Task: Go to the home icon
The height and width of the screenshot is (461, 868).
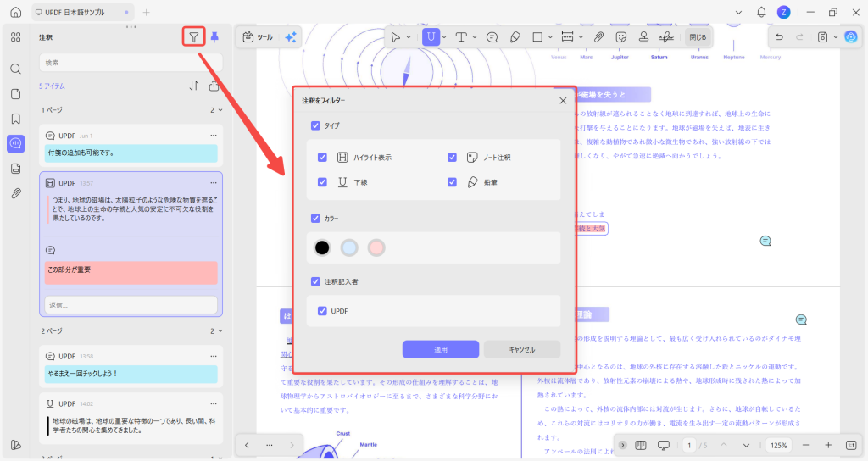Action: pyautogui.click(x=15, y=12)
